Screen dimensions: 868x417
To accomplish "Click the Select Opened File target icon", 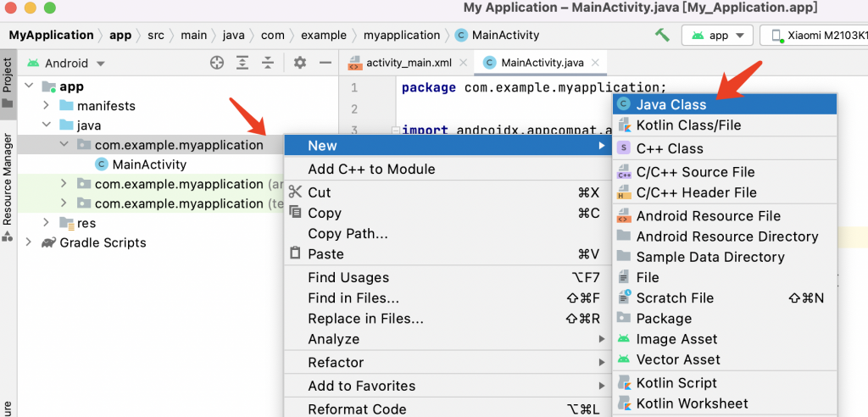I will coord(216,63).
